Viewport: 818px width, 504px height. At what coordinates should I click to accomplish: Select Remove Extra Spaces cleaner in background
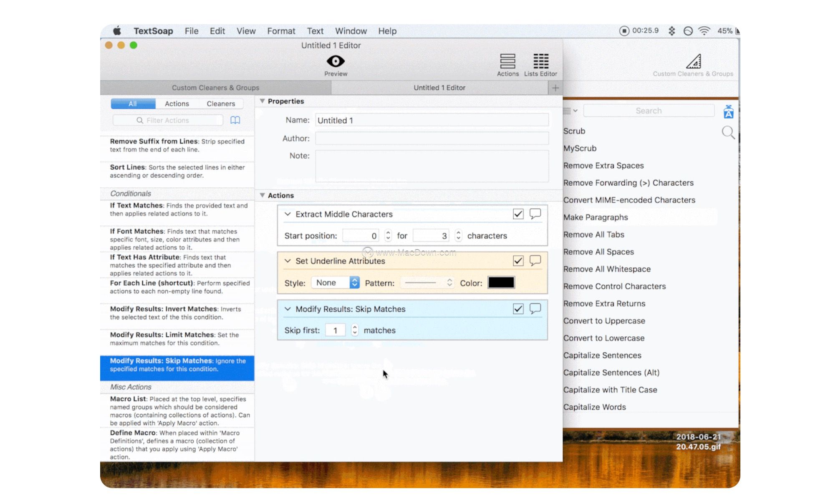603,166
